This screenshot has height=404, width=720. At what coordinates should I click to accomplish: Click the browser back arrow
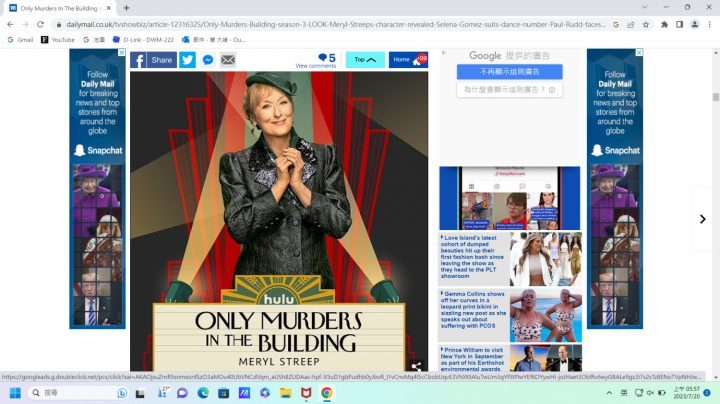pos(10,24)
